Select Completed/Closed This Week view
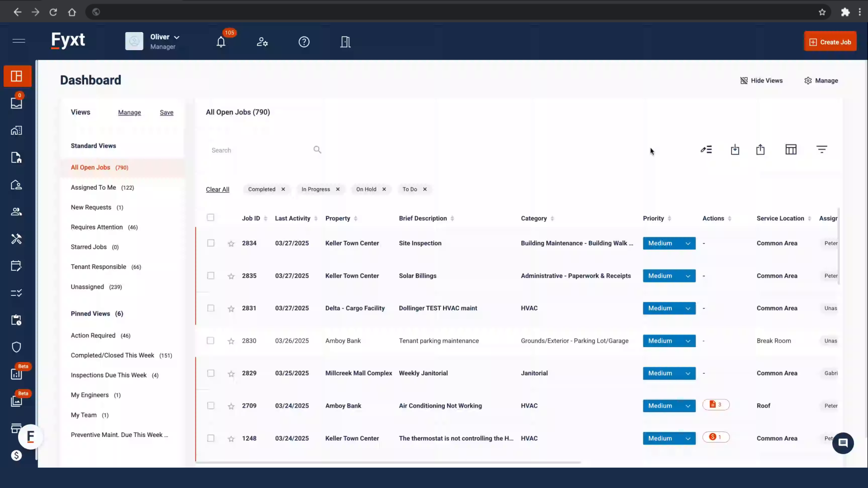Screen dimensions: 868x488 click(121, 356)
